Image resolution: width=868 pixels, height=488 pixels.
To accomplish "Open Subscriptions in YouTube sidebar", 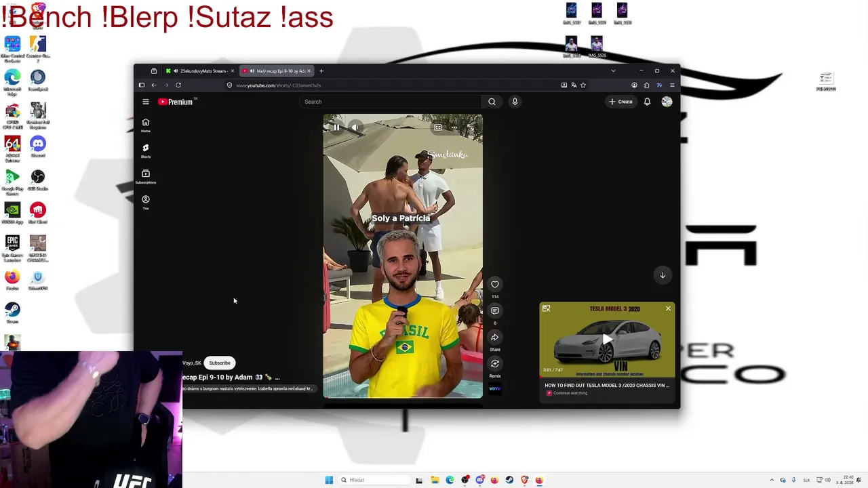I will pos(146,176).
